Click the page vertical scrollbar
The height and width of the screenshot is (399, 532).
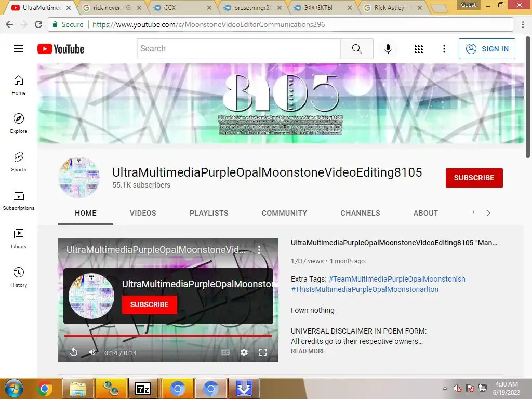pos(528,98)
